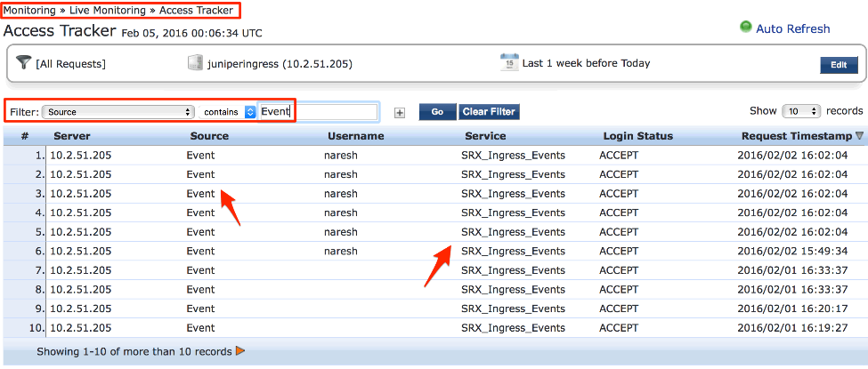Click the server icon next to juniperingress

click(195, 63)
